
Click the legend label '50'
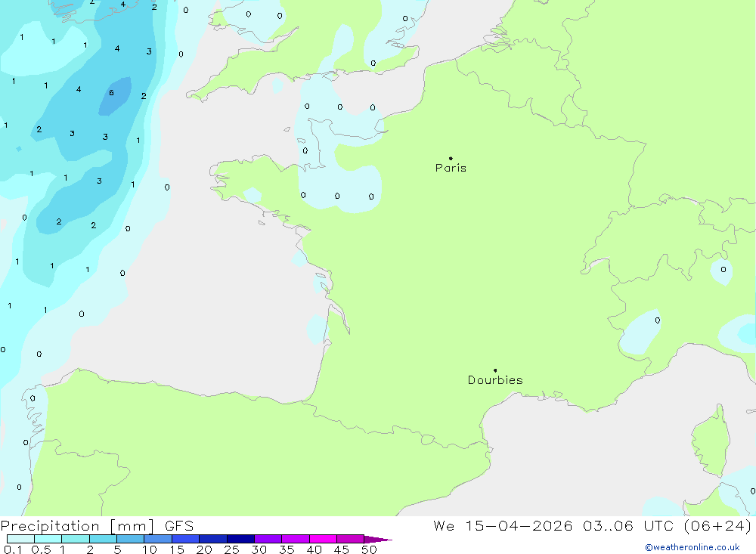point(369,549)
